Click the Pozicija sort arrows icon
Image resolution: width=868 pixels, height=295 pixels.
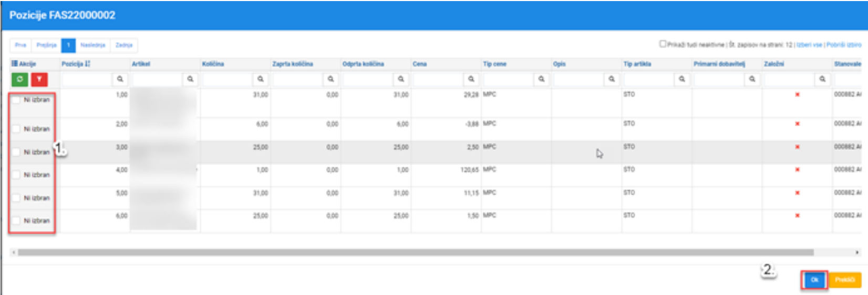[x=87, y=64]
